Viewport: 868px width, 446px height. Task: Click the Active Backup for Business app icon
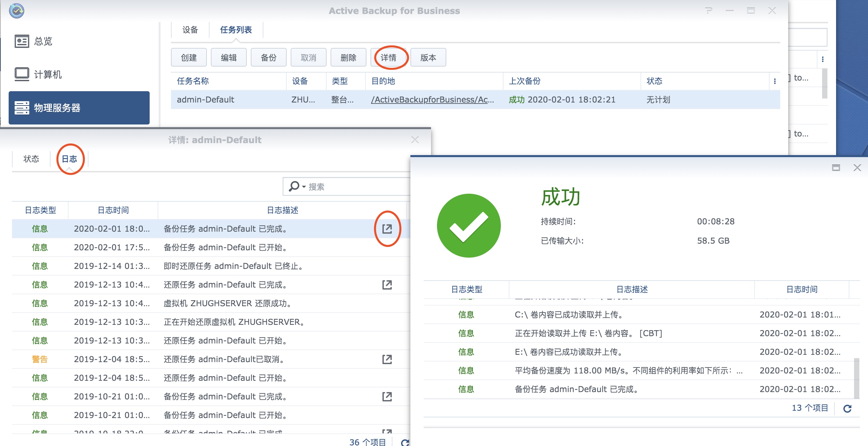point(17,11)
